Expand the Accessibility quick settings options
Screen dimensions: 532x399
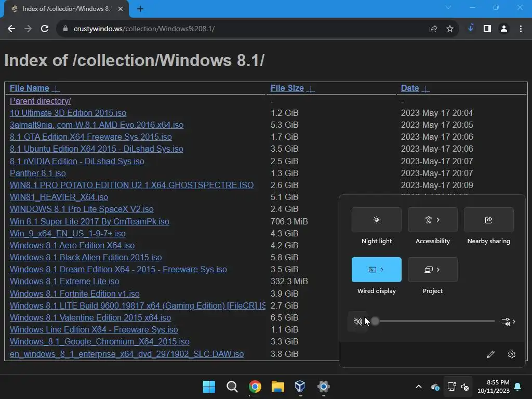(438, 220)
